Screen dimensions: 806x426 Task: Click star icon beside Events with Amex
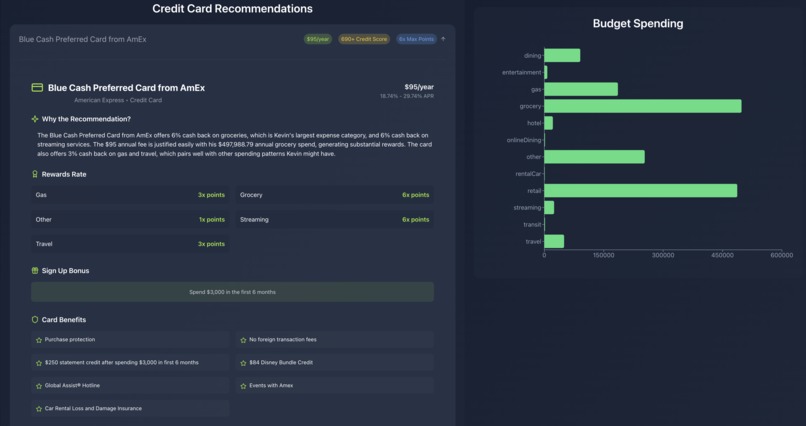coord(244,386)
